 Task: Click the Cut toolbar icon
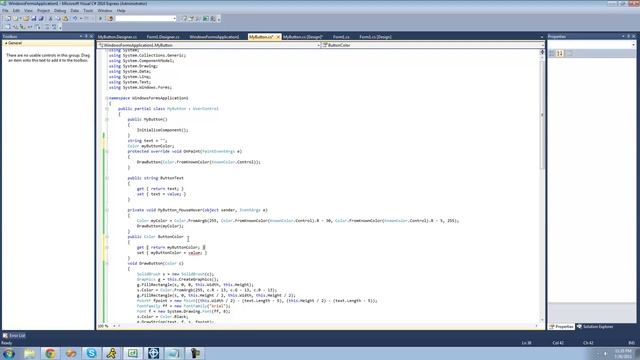(x=51, y=19)
